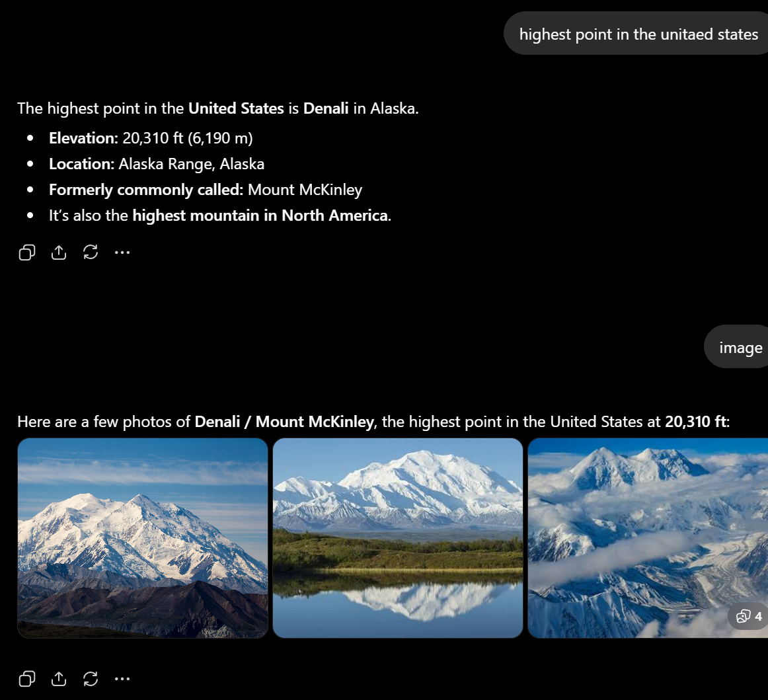Click the 'Elevation: 20,310 ft (6,190 m)' line
768x700 pixels.
pos(151,138)
